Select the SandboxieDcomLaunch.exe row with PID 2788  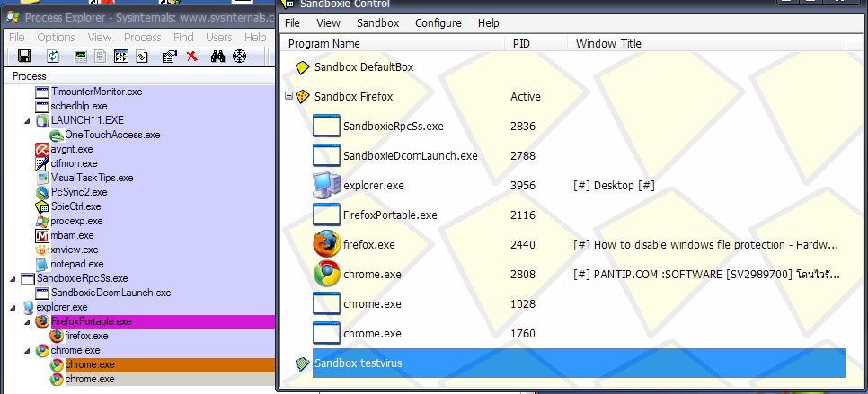(x=411, y=156)
